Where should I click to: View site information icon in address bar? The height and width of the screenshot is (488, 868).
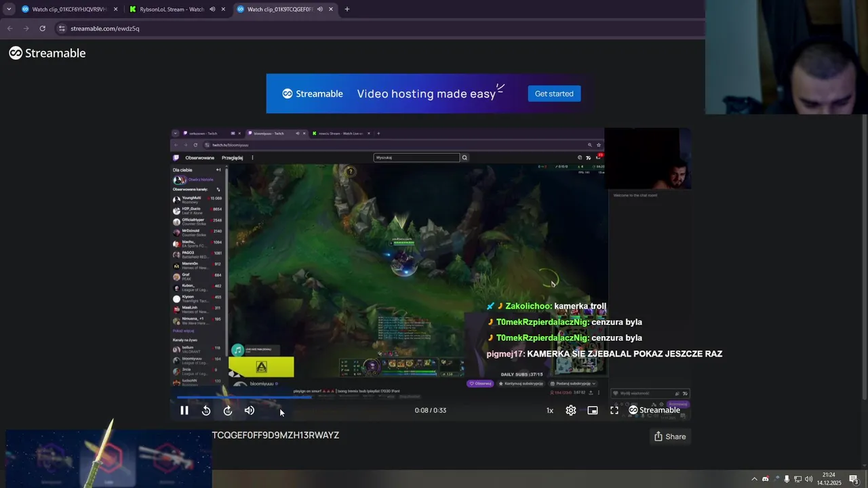coord(62,28)
